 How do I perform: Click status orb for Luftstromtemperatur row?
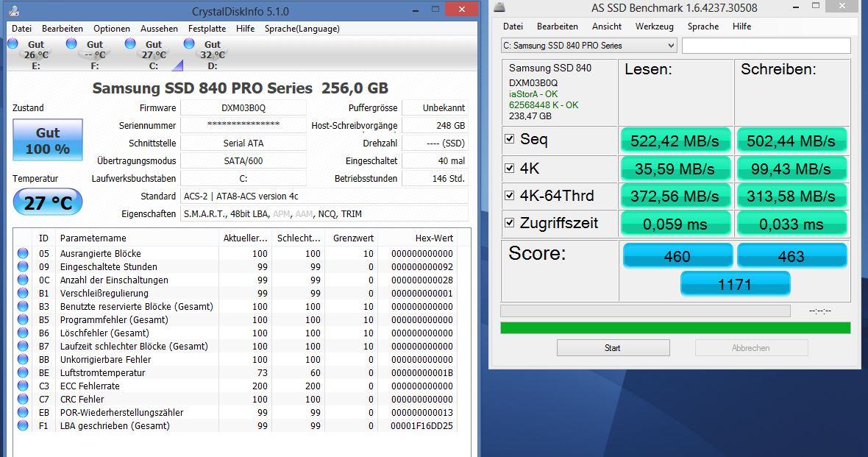23,373
